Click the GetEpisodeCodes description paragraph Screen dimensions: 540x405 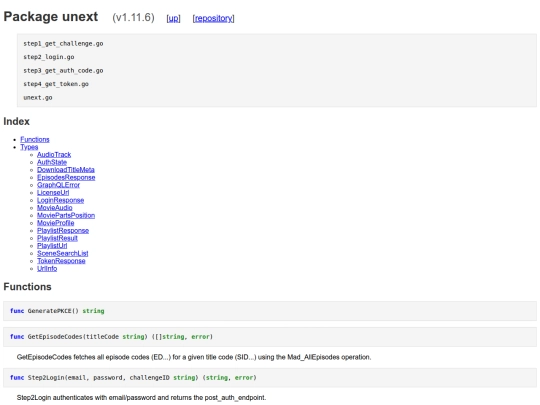pyautogui.click(x=194, y=357)
